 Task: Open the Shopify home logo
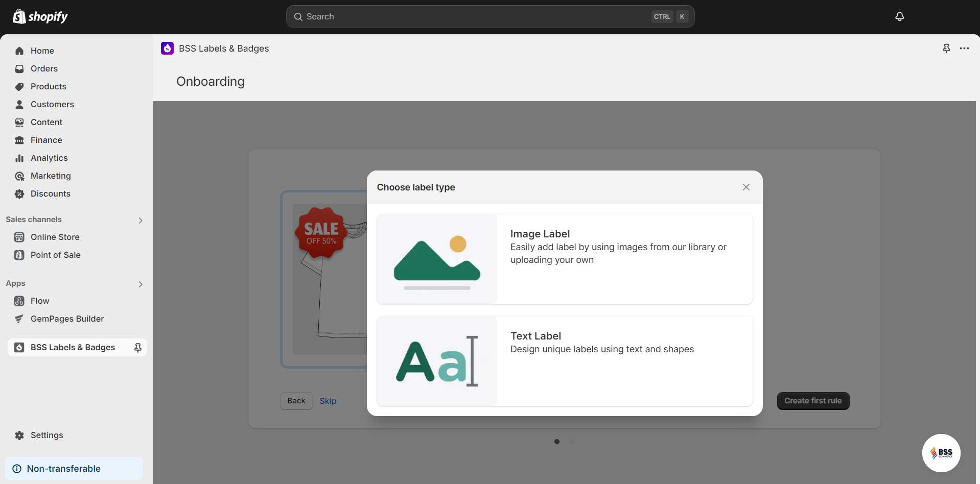tap(40, 16)
